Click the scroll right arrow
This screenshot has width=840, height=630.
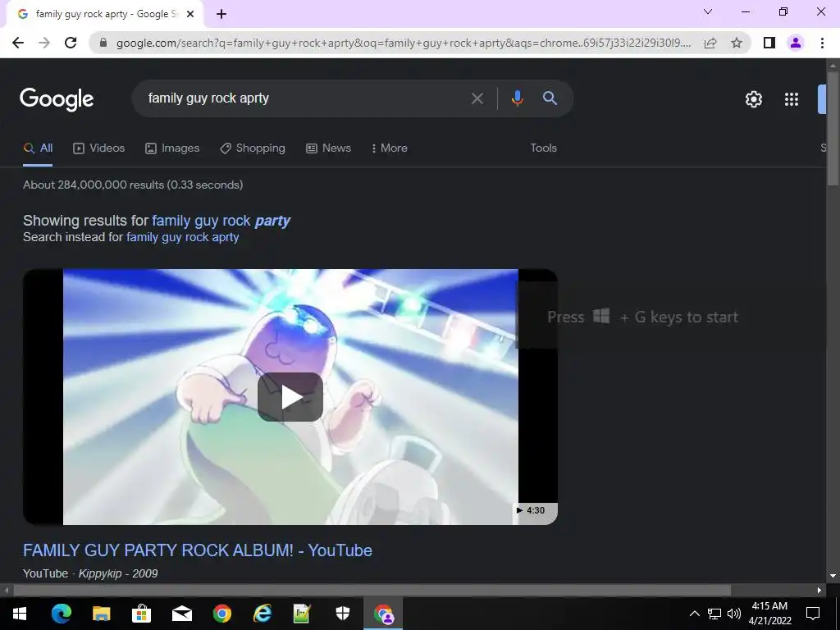coord(819,591)
